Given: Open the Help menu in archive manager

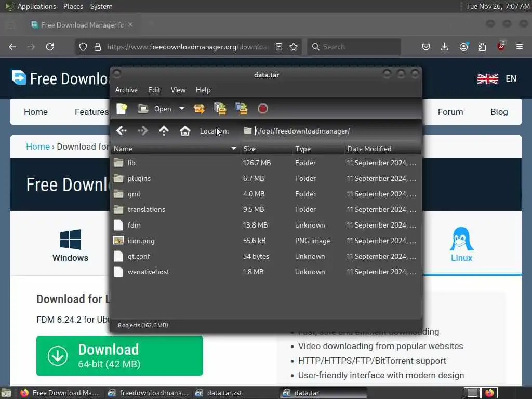Looking at the screenshot, I should coord(203,90).
